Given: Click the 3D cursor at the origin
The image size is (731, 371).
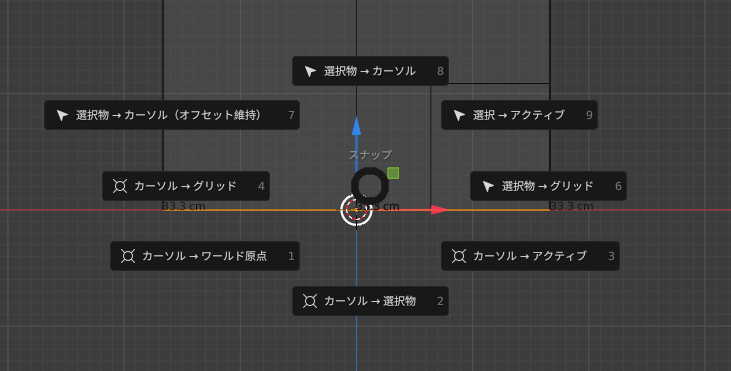Looking at the screenshot, I should (x=356, y=210).
